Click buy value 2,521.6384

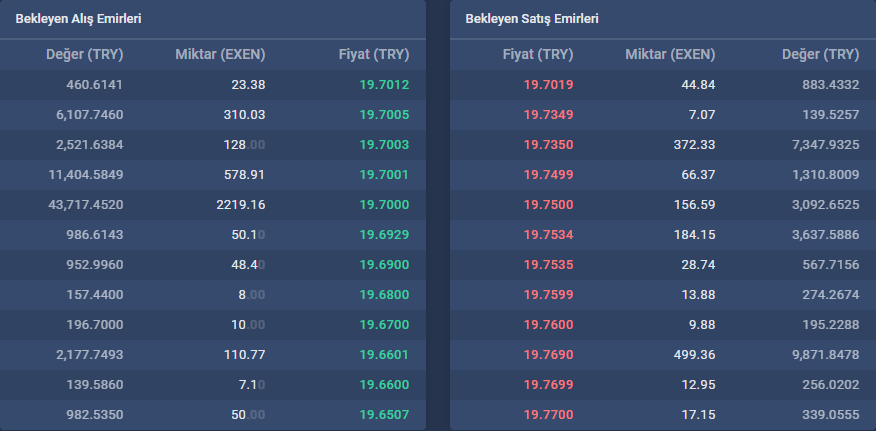click(89, 145)
